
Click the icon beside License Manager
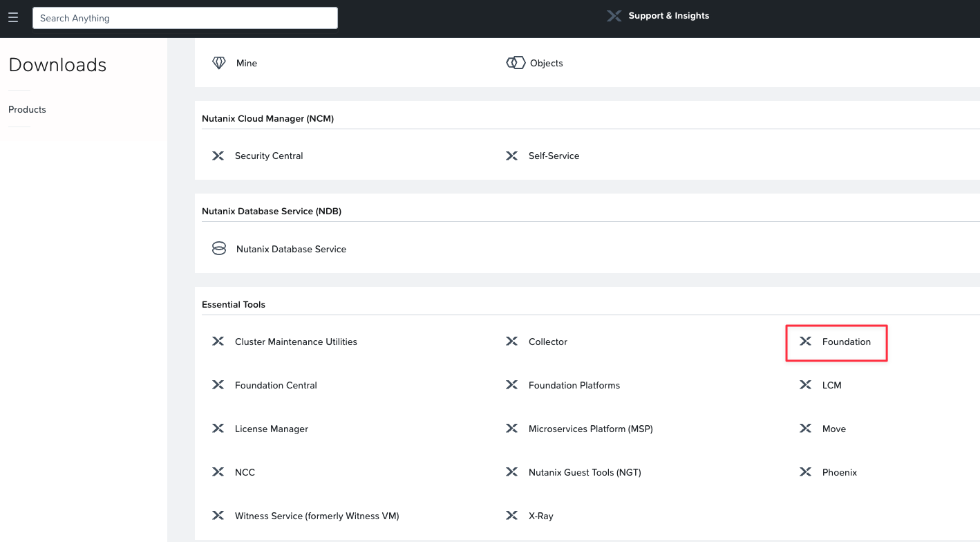218,429
